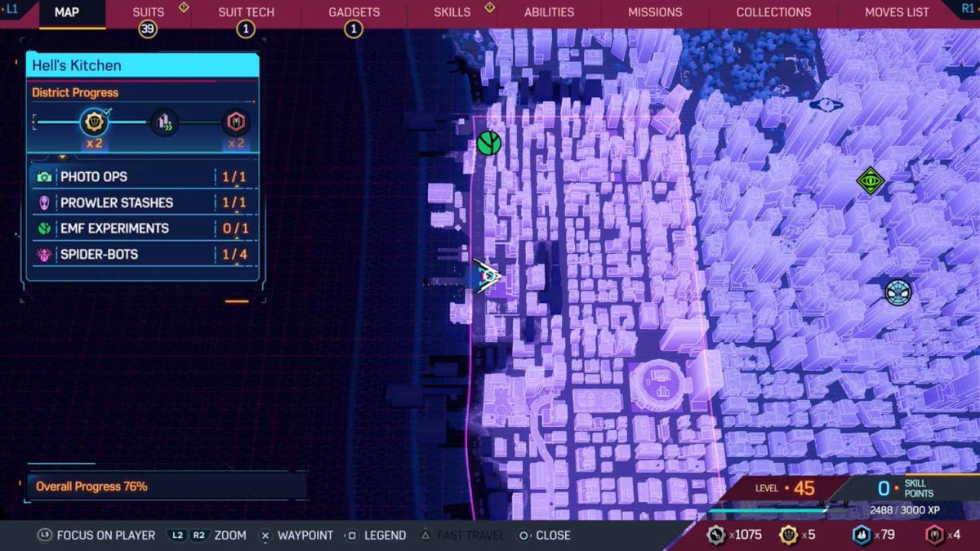Click the city tokens x5 counter icon
Image resolution: width=980 pixels, height=551 pixels.
click(x=788, y=535)
